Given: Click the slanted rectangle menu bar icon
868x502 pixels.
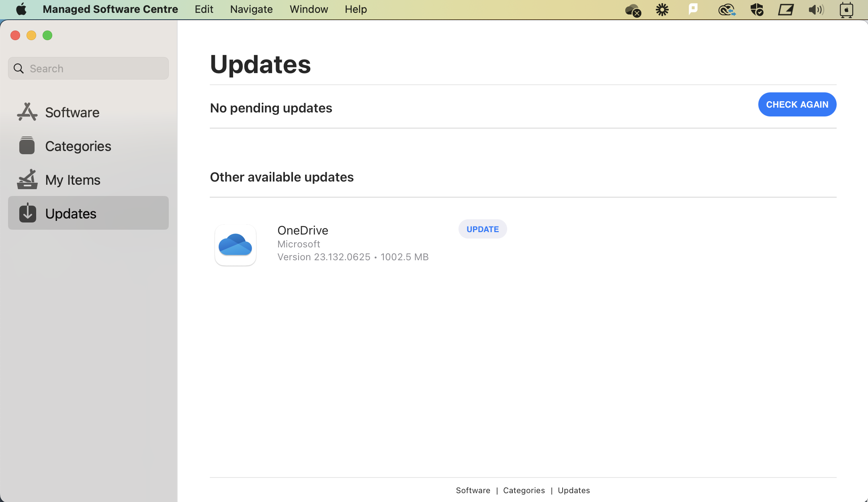Looking at the screenshot, I should pos(786,10).
